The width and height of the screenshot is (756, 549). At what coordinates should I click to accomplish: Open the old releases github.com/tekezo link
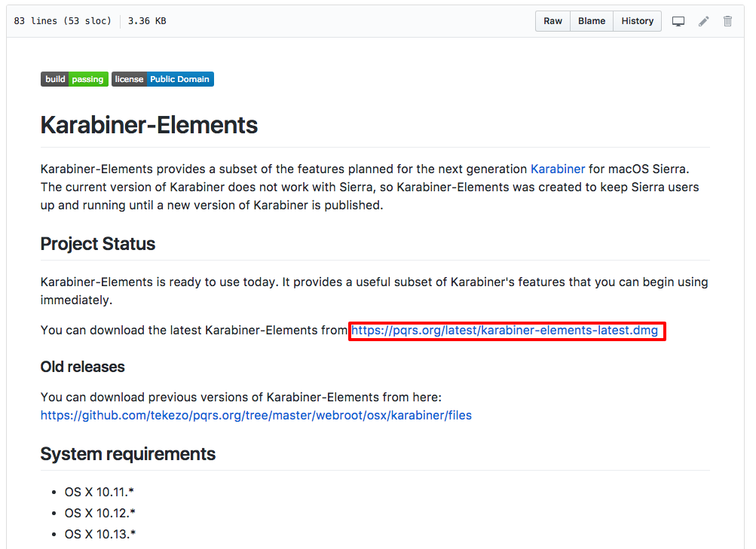(256, 415)
